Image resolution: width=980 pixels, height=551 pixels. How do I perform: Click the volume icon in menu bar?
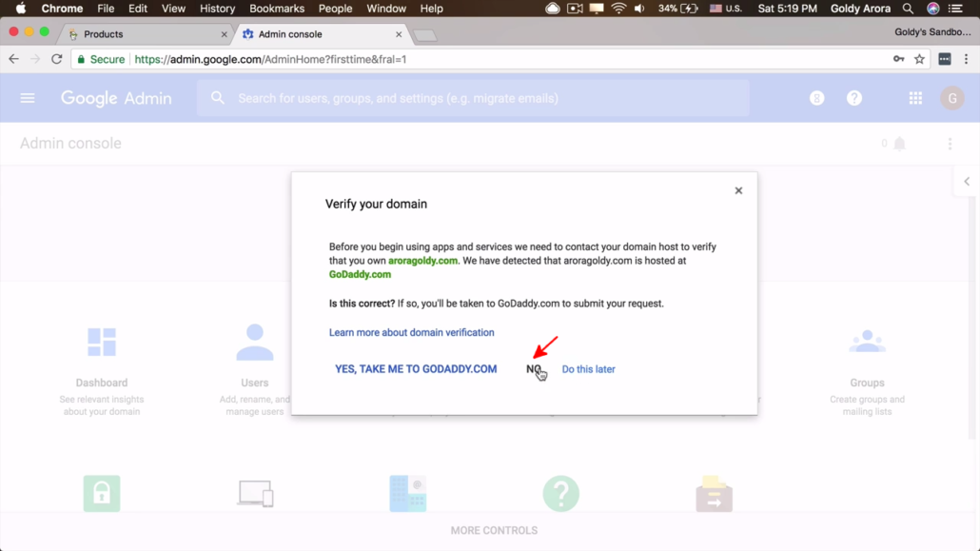[639, 9]
